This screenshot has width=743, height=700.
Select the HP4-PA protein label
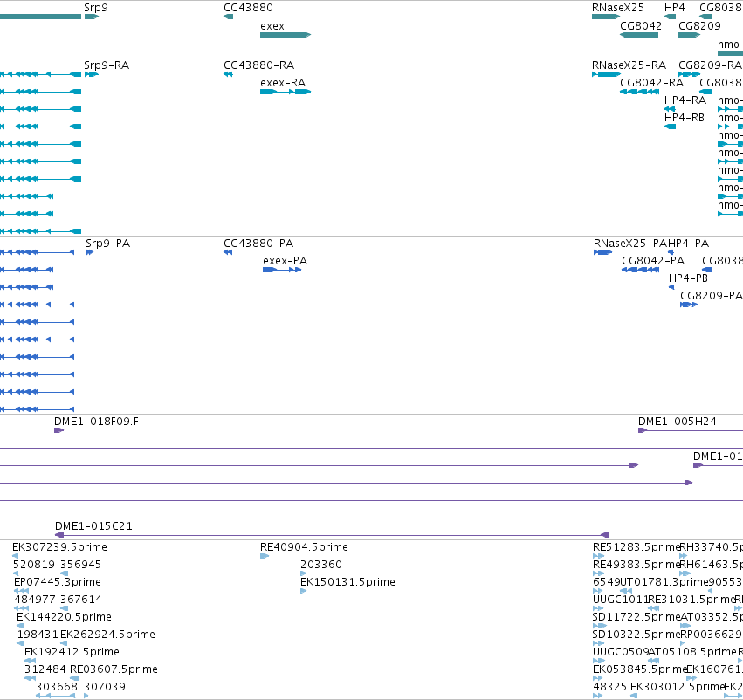point(689,243)
